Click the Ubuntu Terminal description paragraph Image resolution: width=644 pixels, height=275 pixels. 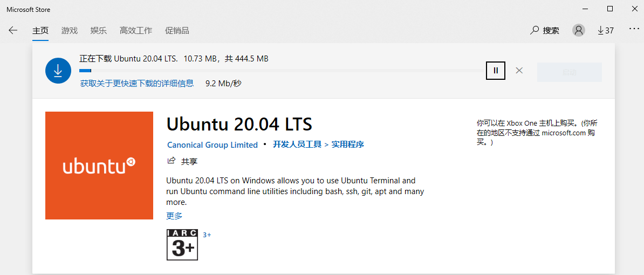tap(296, 191)
